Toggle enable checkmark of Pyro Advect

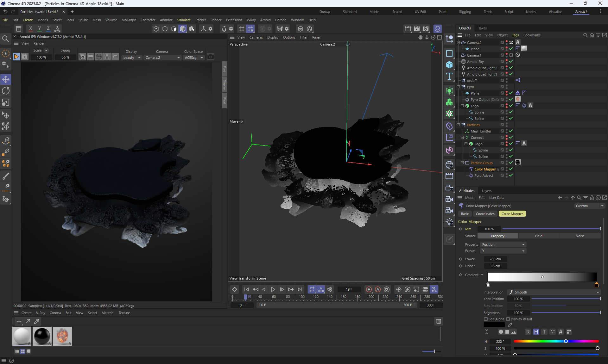(511, 175)
